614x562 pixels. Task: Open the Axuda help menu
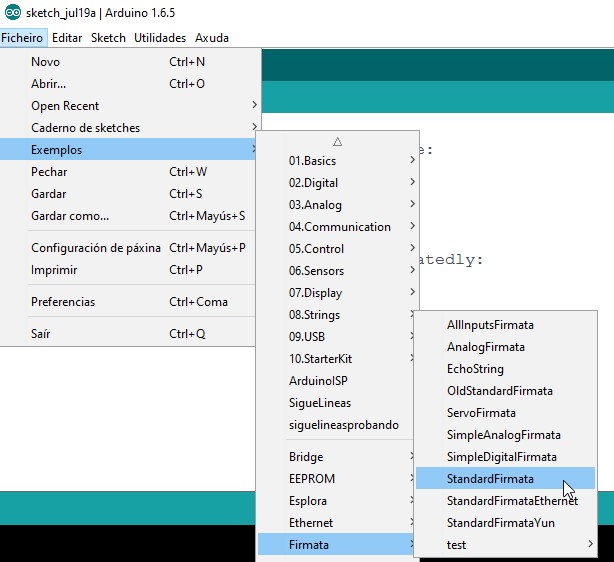tap(211, 38)
